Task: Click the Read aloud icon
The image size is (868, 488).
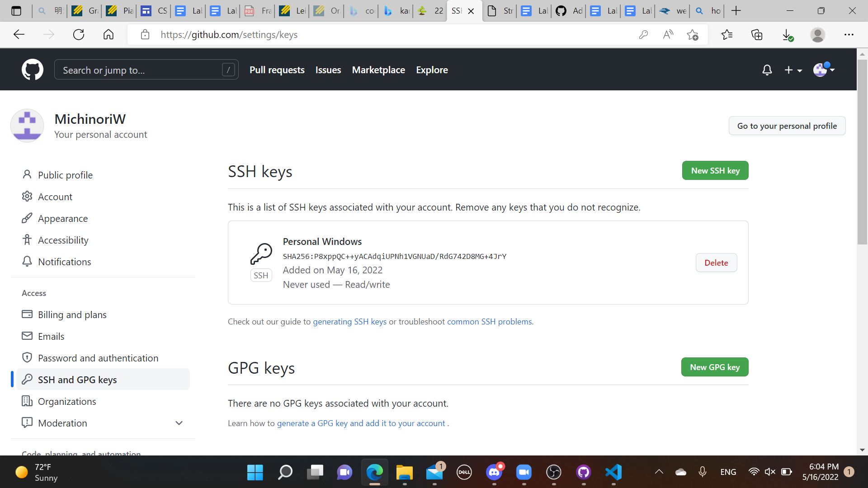Action: coord(668,35)
